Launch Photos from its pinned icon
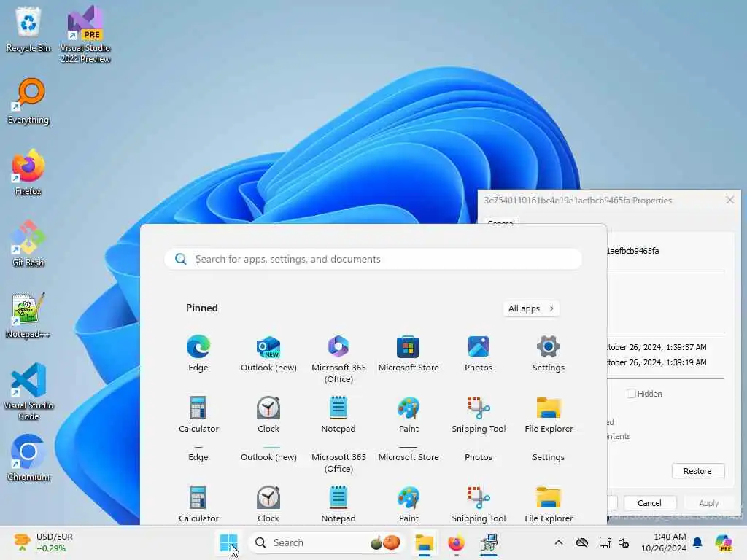747x560 pixels. (x=479, y=346)
